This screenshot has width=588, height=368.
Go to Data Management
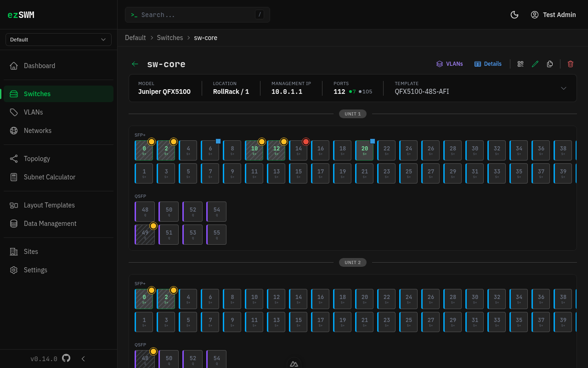(x=58, y=224)
